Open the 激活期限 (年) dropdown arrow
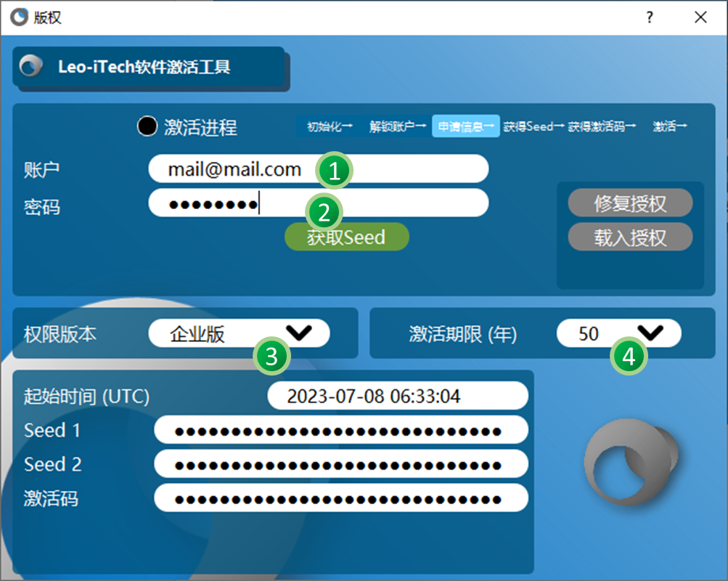The width and height of the screenshot is (728, 581). (650, 333)
